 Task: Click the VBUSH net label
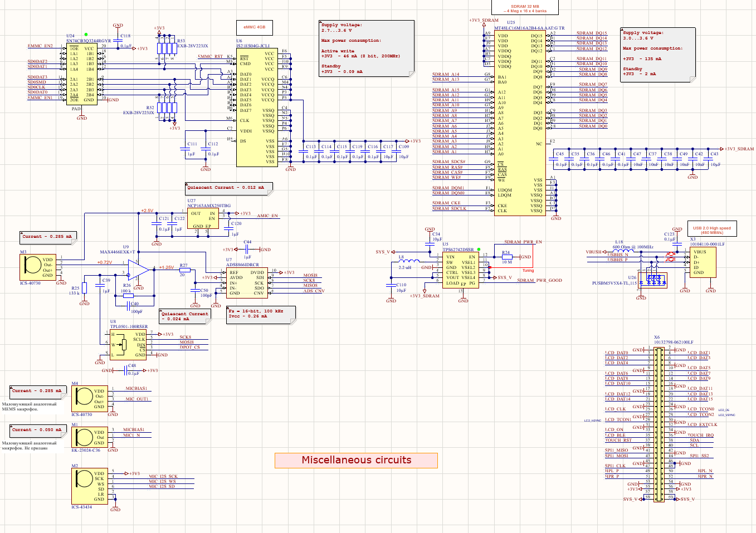(593, 252)
